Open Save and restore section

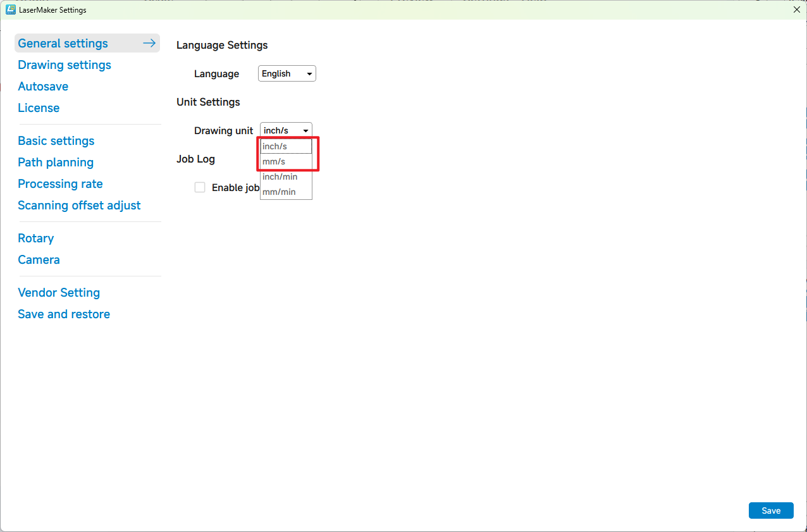[x=64, y=314]
